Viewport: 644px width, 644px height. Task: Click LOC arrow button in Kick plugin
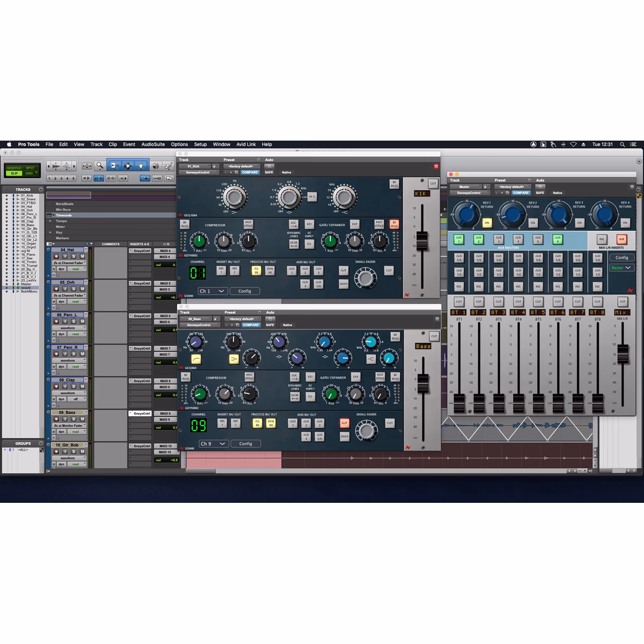(x=293, y=224)
